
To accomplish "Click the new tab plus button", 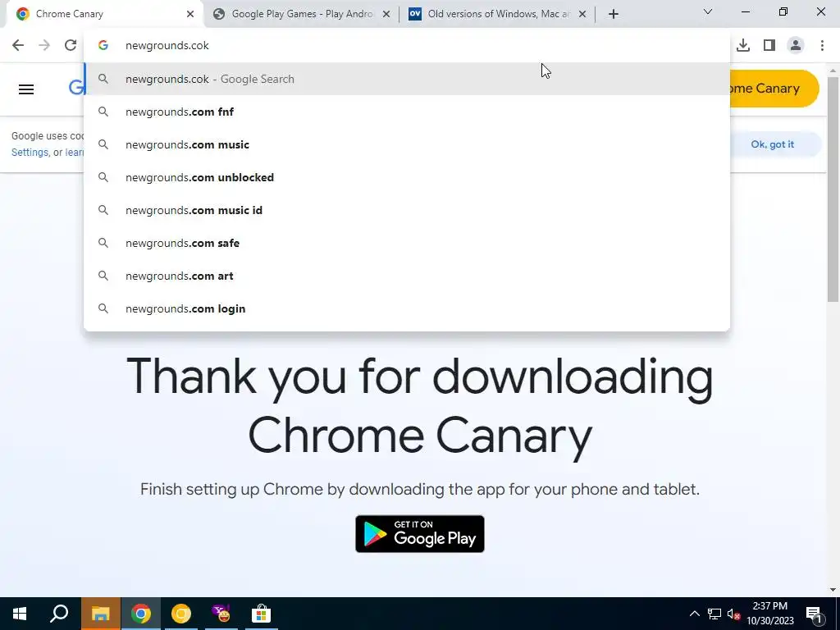I will 614,14.
